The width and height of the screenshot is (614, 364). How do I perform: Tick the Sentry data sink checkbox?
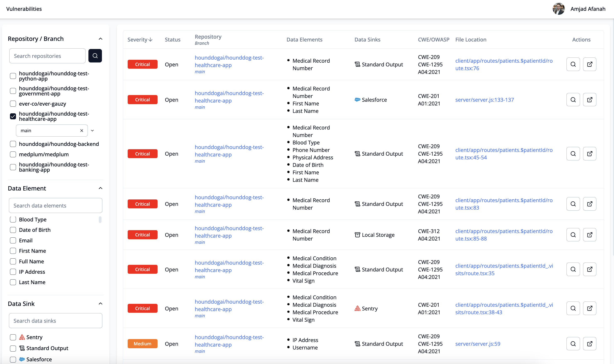[13, 337]
